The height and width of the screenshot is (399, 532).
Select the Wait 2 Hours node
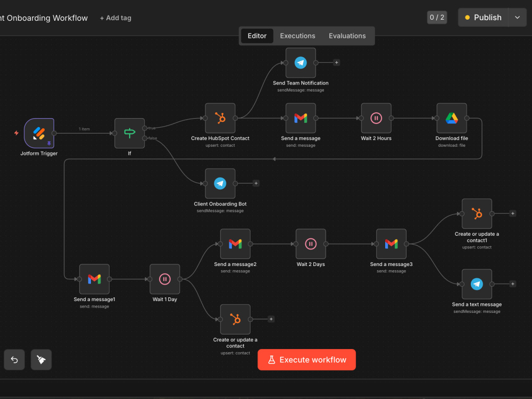pos(376,118)
